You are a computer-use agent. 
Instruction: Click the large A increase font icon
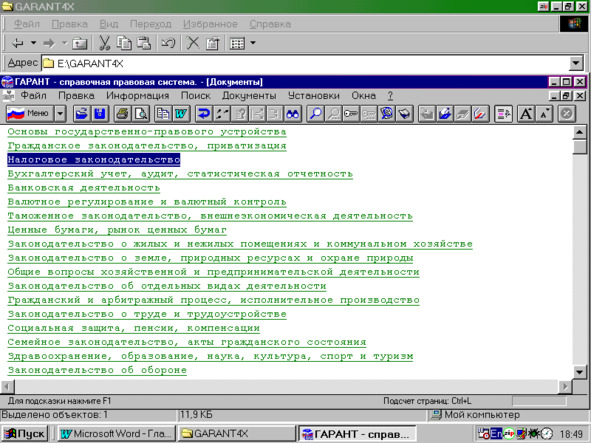(x=526, y=113)
